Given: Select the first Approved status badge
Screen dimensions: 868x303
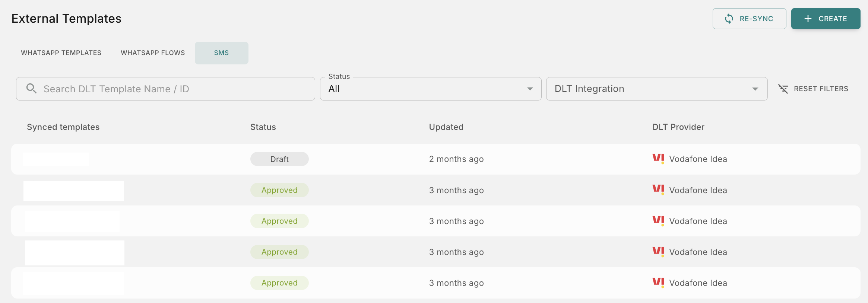Looking at the screenshot, I should [x=279, y=190].
